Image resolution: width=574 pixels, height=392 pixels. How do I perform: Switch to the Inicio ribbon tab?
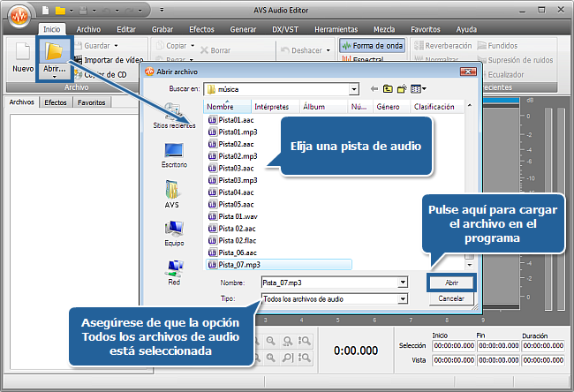click(52, 29)
